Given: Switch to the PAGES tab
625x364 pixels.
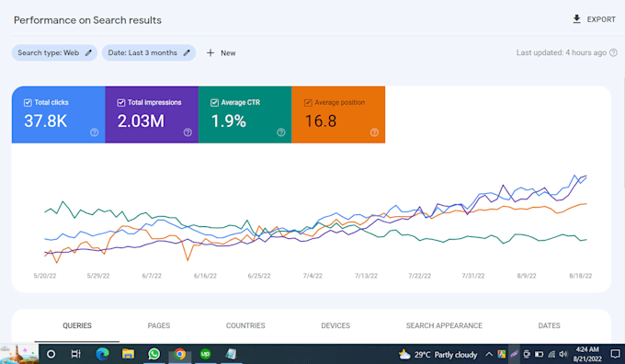Looking at the screenshot, I should tap(159, 325).
